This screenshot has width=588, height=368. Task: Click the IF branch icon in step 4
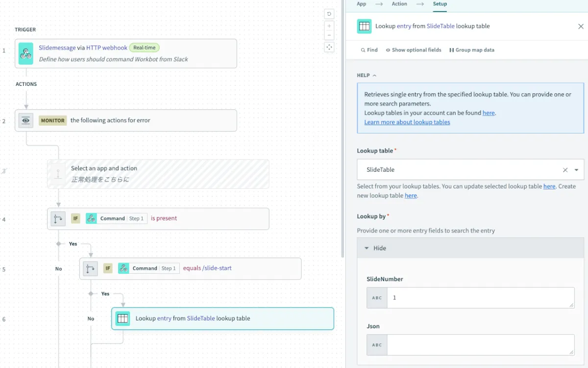58,219
